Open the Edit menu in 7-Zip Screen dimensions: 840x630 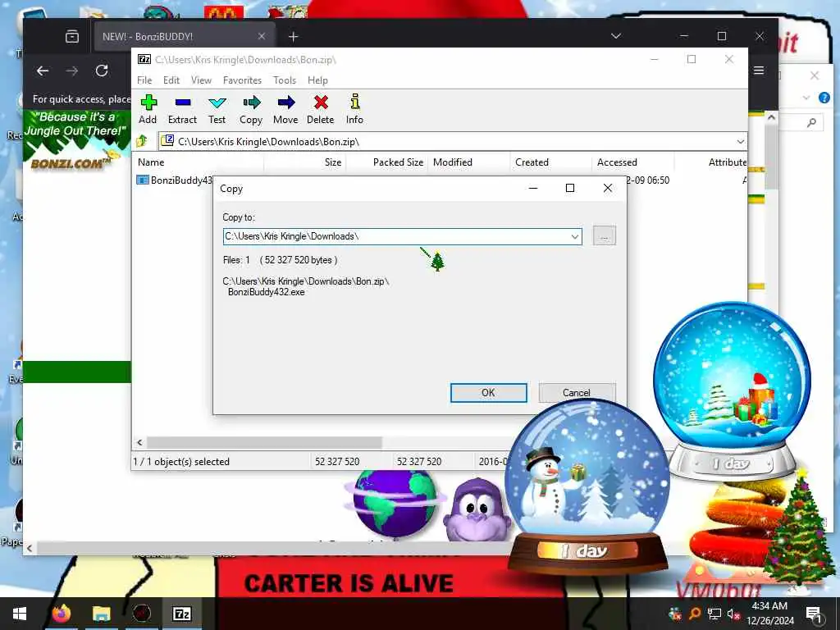coord(171,80)
